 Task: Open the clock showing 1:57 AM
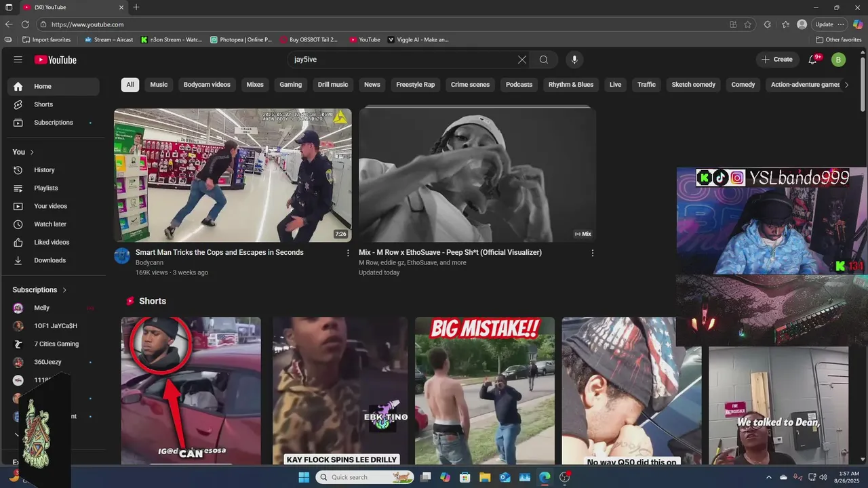[848, 477]
